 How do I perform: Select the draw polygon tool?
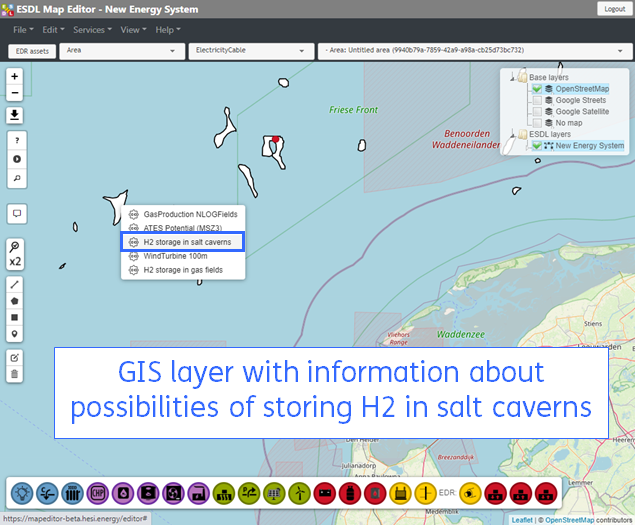(x=14, y=300)
